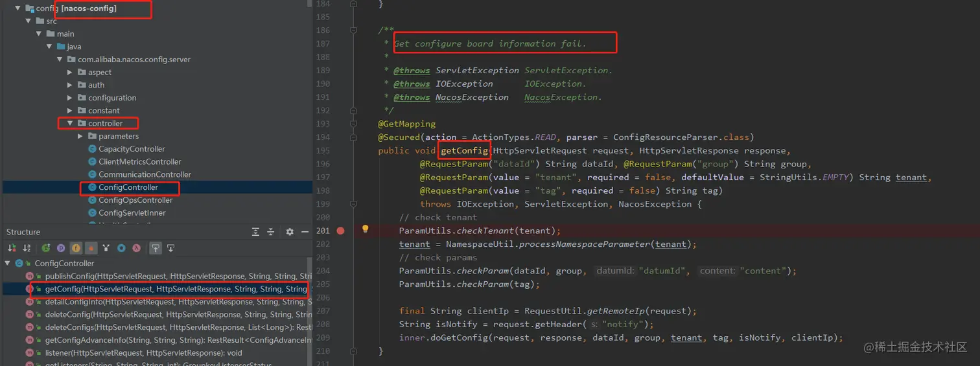Screen dimensions: 980x366
Task: Select publishConfig method in Structure
Action: tap(179, 277)
